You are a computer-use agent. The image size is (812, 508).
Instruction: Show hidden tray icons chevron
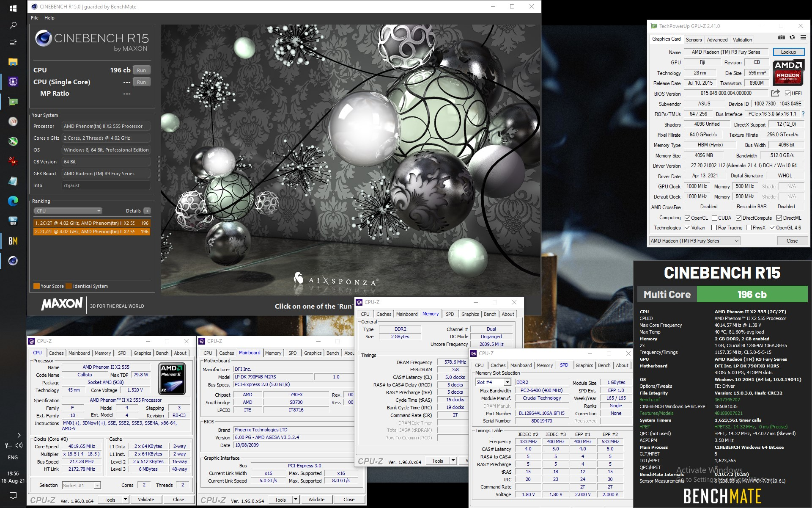(x=19, y=435)
